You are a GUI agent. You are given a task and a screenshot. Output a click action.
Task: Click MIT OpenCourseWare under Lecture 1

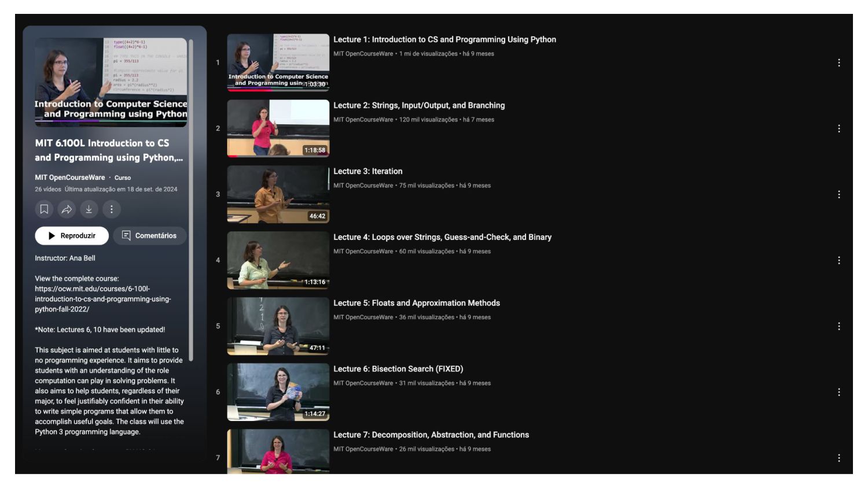363,54
